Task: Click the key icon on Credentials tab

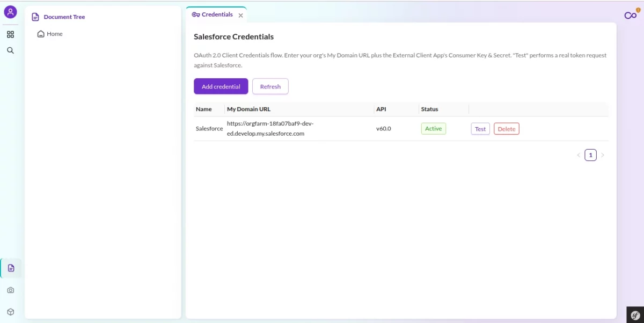Action: click(196, 14)
